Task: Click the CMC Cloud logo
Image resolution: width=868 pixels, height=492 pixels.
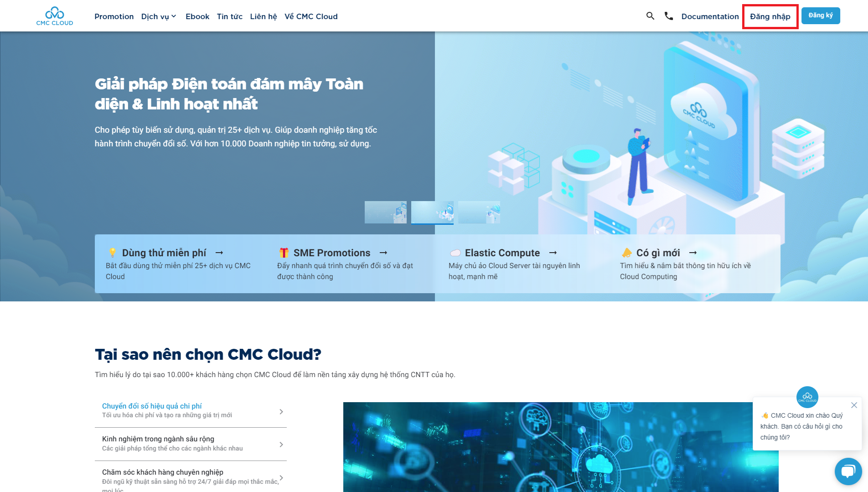Action: 55,16
